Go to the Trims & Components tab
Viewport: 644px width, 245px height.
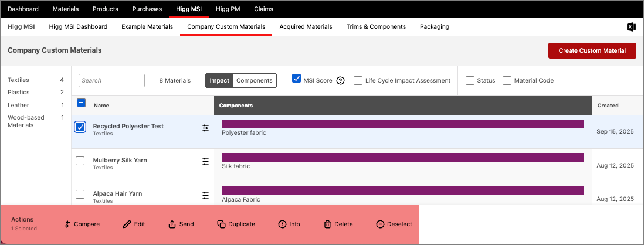coord(376,27)
